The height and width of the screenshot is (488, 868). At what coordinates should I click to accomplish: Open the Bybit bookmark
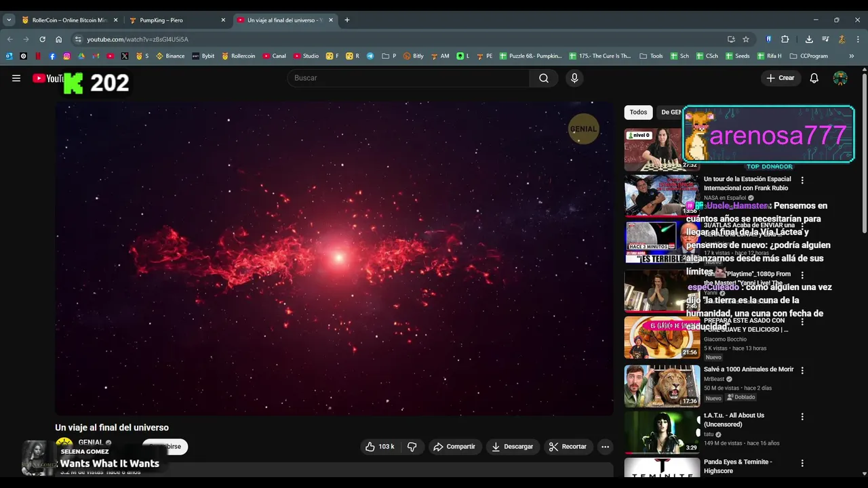pos(203,56)
